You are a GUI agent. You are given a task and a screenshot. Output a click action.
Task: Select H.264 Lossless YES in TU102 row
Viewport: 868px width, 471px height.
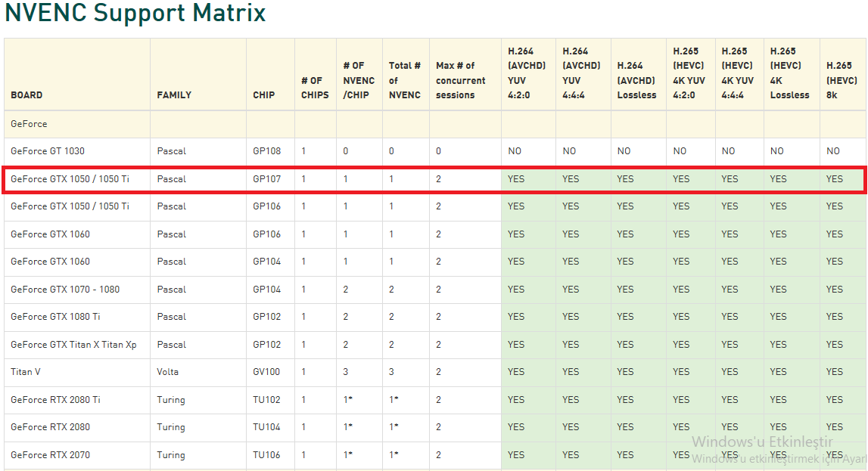(x=626, y=400)
